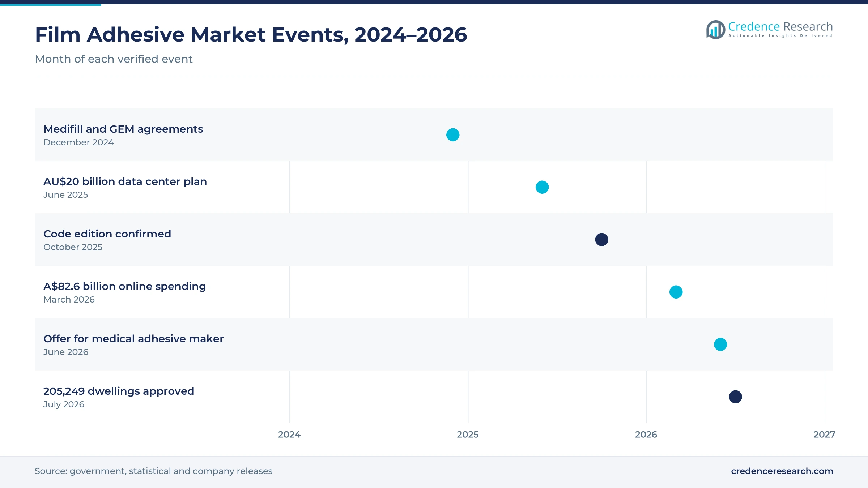Open the credenceresearch.com link
Screen dimensions: 868x488
(x=782, y=471)
